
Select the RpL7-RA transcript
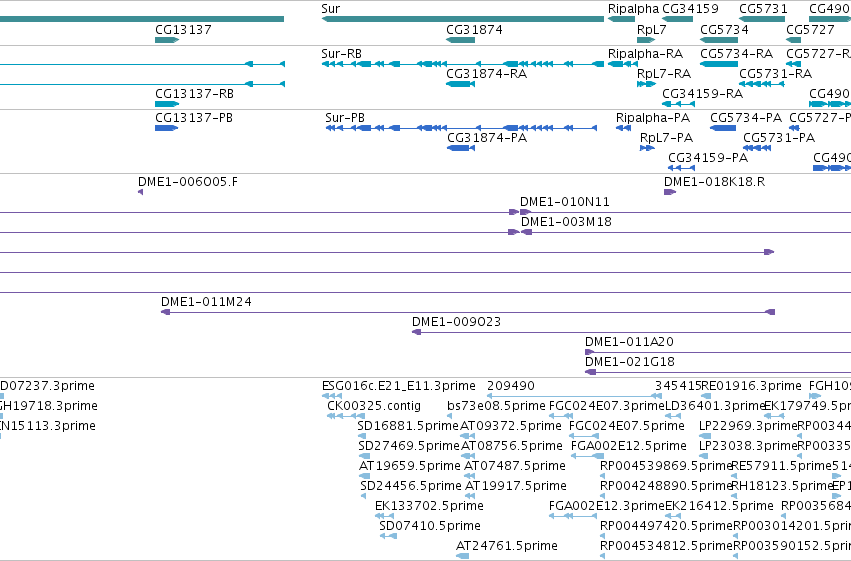tap(646, 84)
